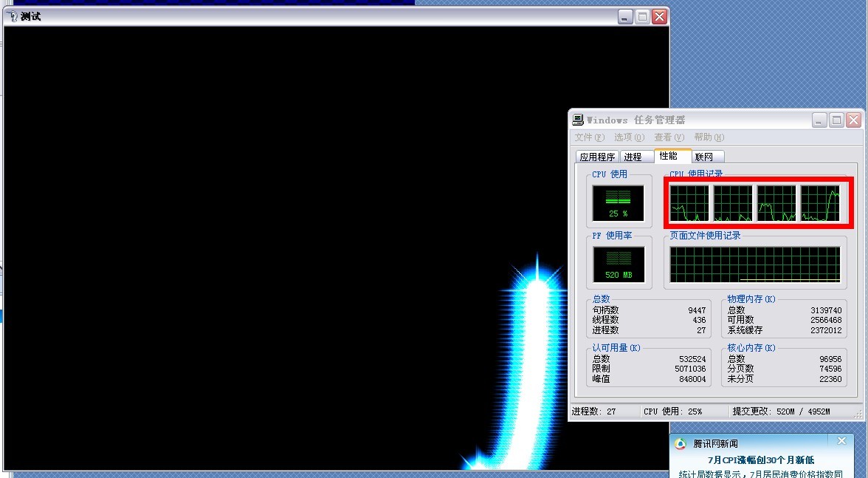The height and width of the screenshot is (478, 868).
Task: Click the 系统缓存 value 2372012
Action: 826,330
